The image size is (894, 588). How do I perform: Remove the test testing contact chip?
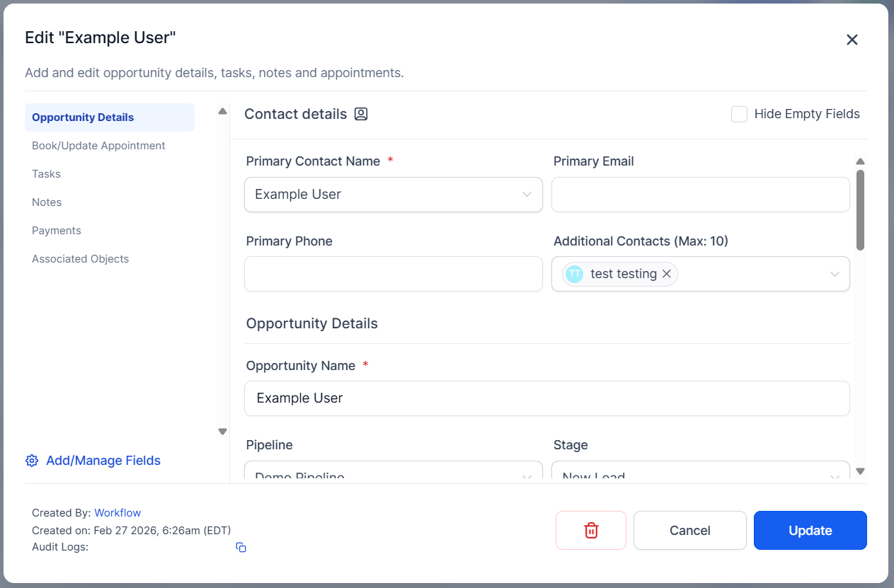pyautogui.click(x=666, y=274)
